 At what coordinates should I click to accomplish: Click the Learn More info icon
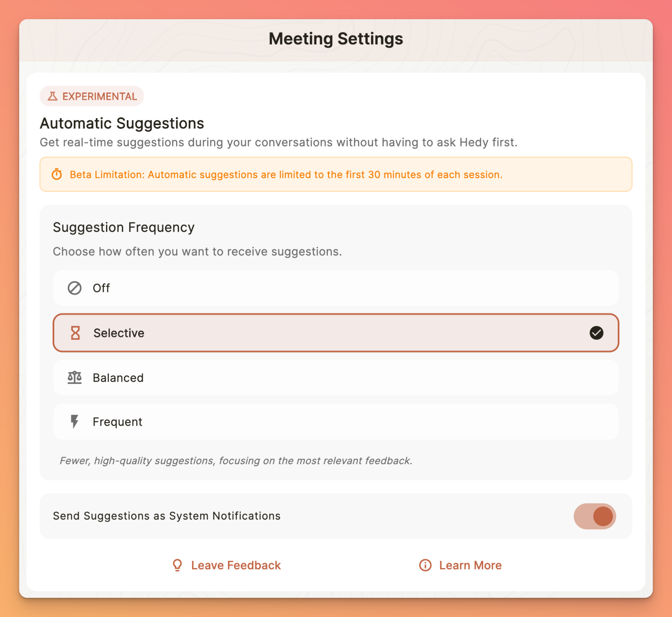click(425, 565)
